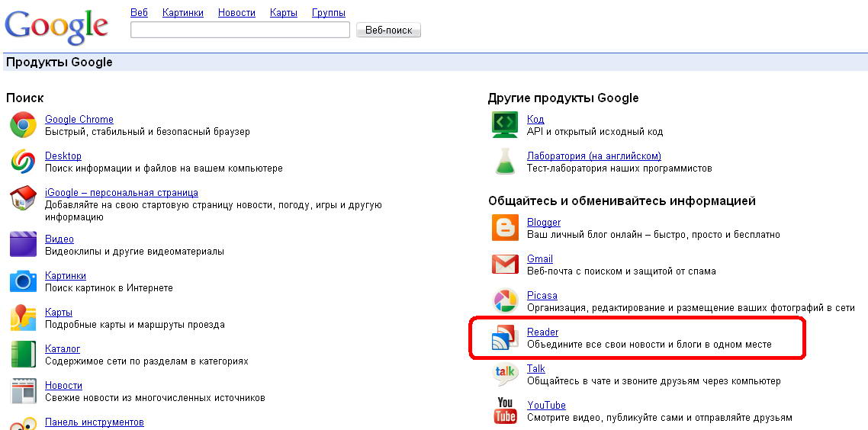868x430 pixels.
Task: Click text 'API и открытый исходный код'
Action: pyautogui.click(x=595, y=132)
